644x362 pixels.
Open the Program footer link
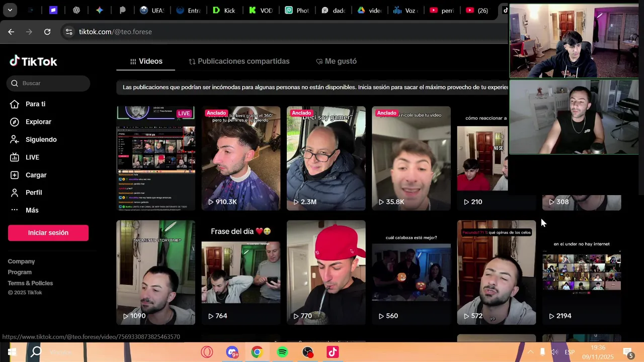(20, 272)
